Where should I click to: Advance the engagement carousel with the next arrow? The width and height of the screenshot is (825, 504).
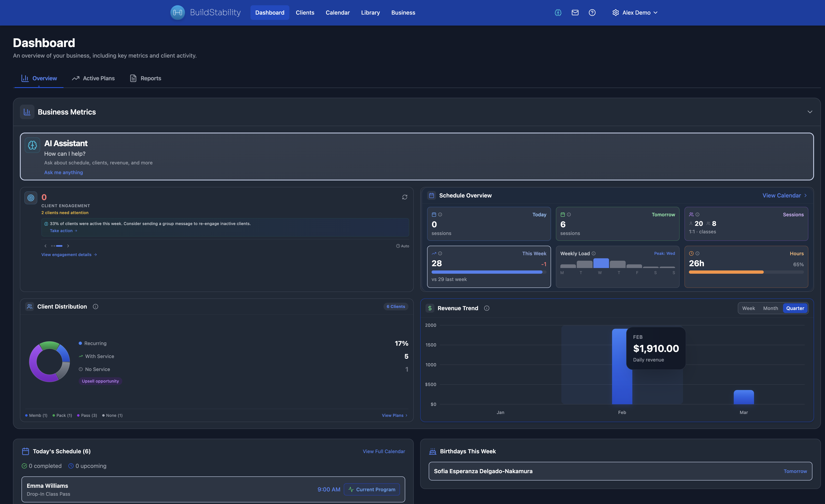pos(68,246)
